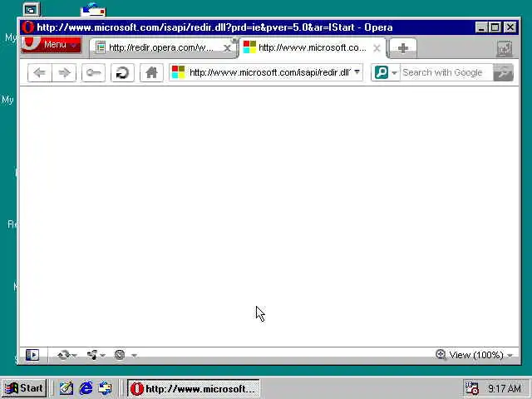Click the Opera Unite status icon

92,355
